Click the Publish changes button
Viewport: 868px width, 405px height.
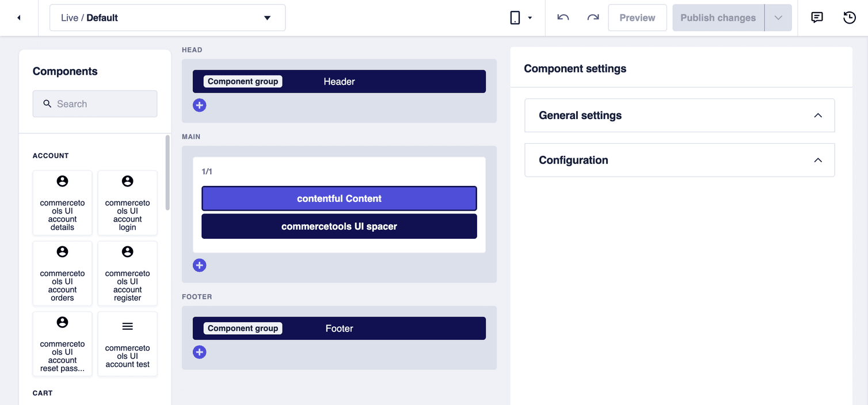(x=717, y=17)
